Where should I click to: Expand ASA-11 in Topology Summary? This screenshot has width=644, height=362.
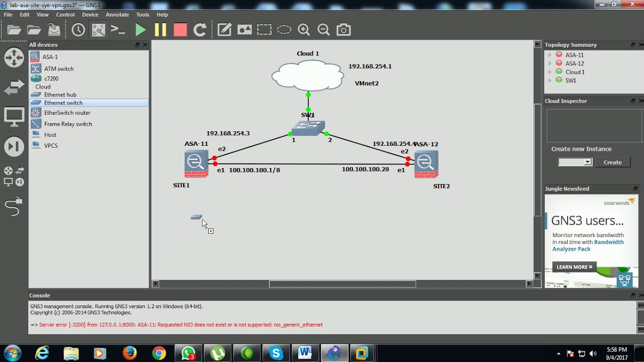pyautogui.click(x=550, y=55)
